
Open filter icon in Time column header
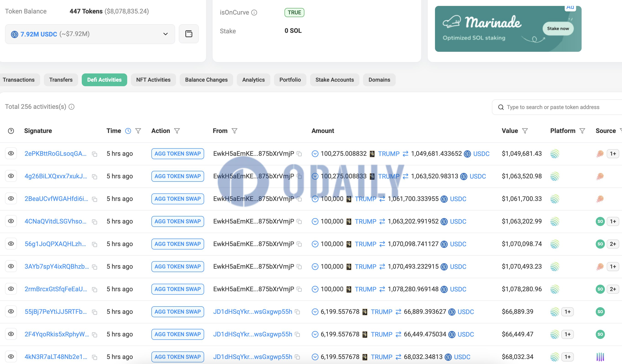click(138, 131)
